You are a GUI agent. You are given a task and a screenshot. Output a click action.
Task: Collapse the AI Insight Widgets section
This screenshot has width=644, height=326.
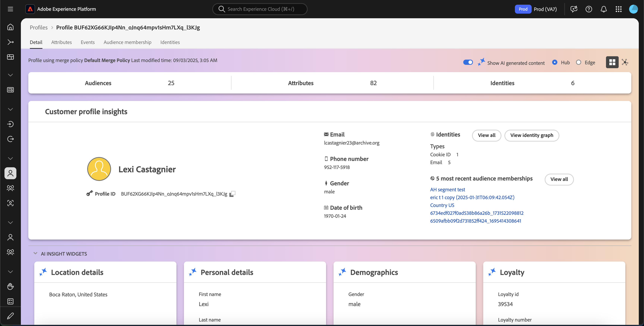pos(35,254)
